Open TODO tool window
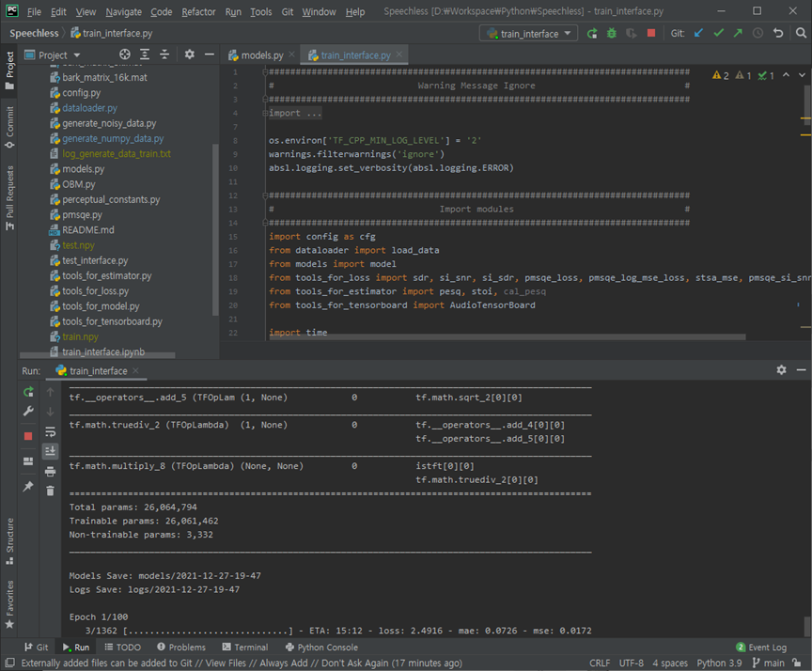812x671 pixels. coord(123,648)
